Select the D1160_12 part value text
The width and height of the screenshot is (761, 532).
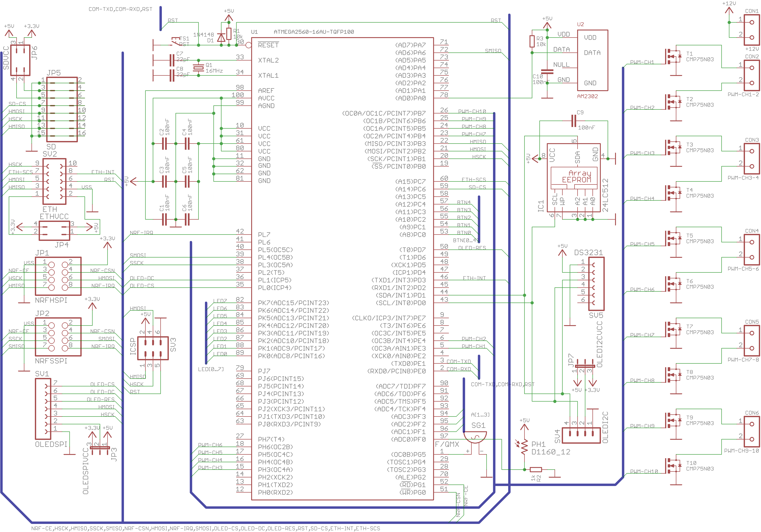551,452
